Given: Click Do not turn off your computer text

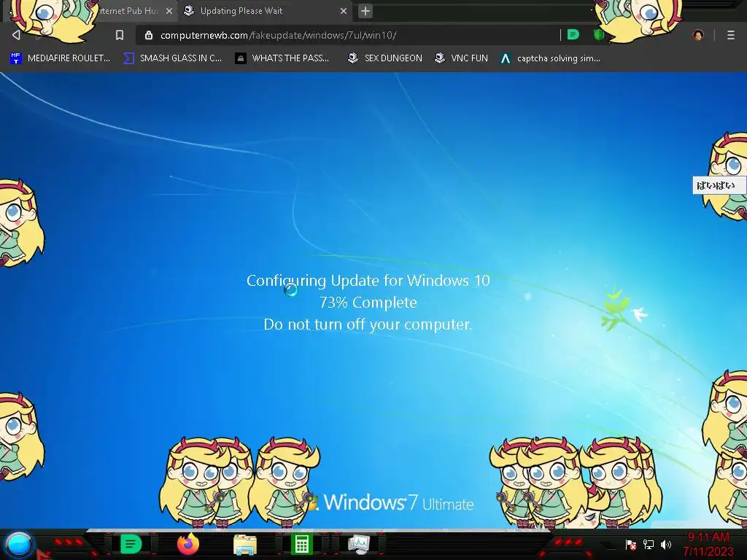Looking at the screenshot, I should [368, 324].
